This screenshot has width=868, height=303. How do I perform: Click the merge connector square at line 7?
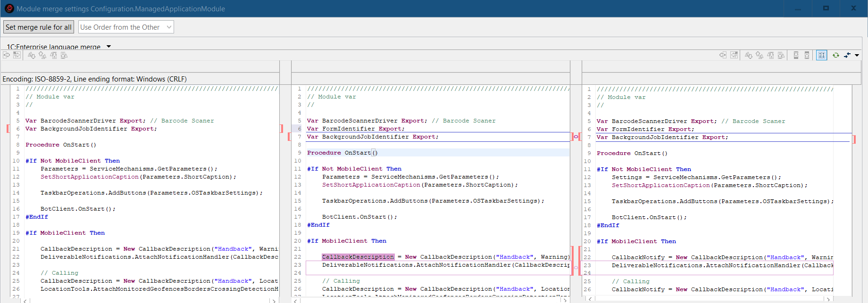(576, 137)
